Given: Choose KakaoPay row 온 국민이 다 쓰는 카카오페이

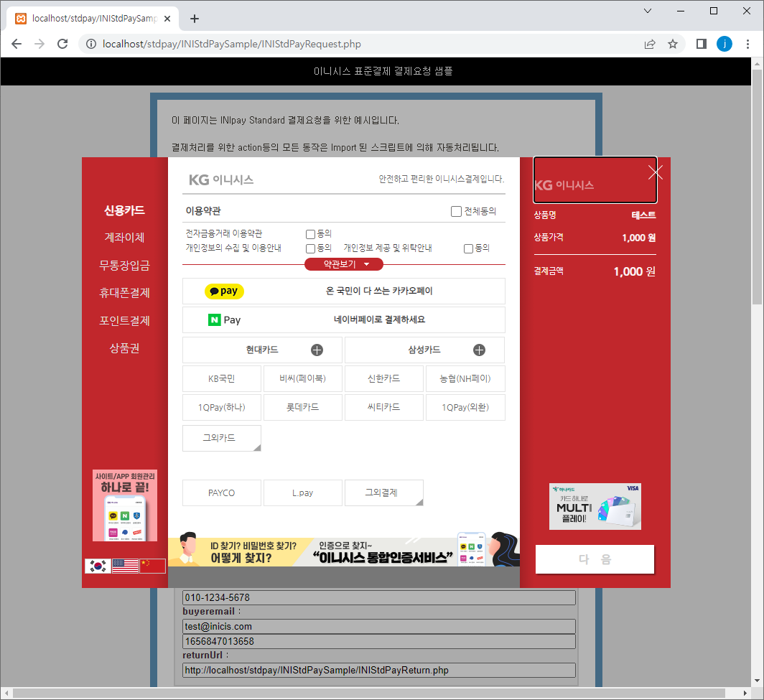Looking at the screenshot, I should (x=343, y=291).
